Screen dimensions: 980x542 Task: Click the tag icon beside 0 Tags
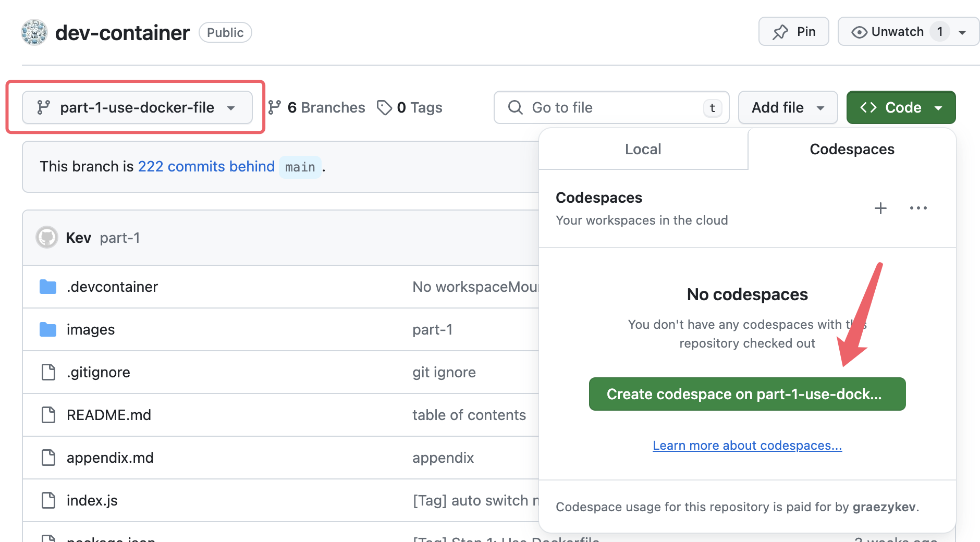pyautogui.click(x=385, y=107)
